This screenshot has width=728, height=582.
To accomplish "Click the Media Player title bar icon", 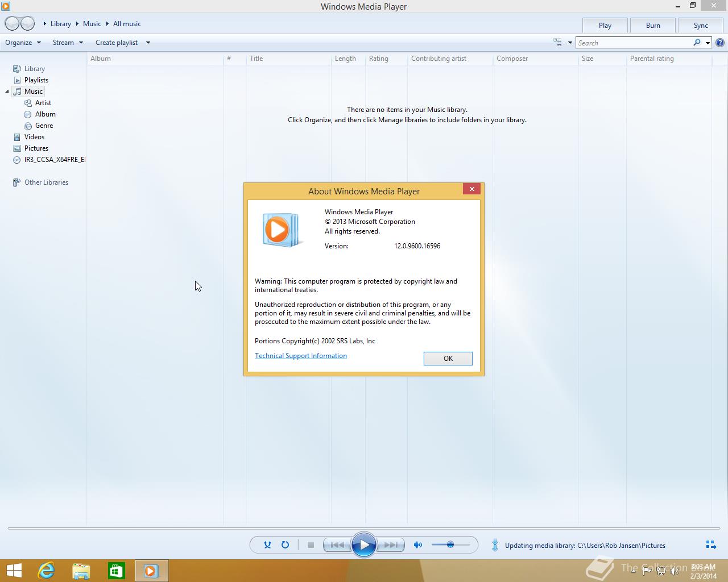I will [6, 6].
